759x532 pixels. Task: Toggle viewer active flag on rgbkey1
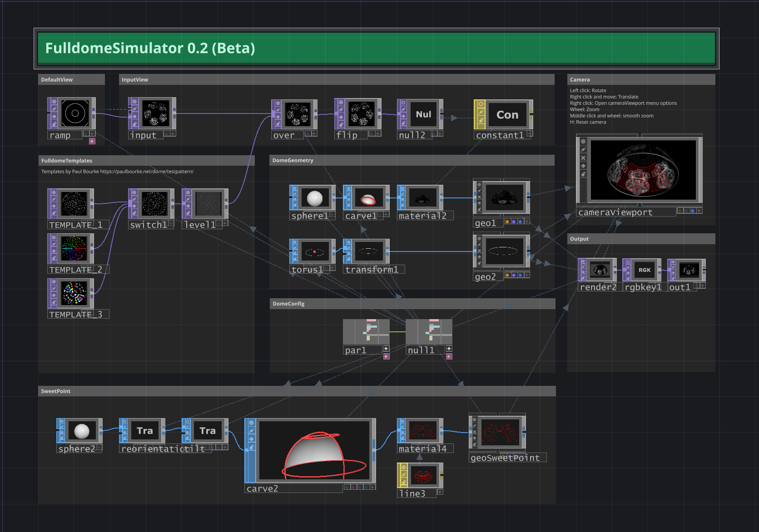point(628,261)
